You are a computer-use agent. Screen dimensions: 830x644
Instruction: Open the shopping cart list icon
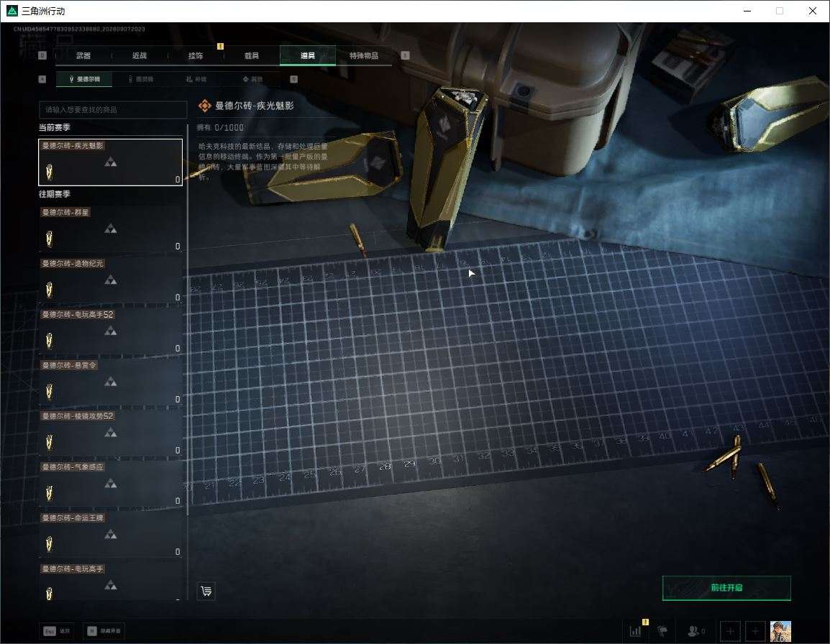tap(206, 591)
